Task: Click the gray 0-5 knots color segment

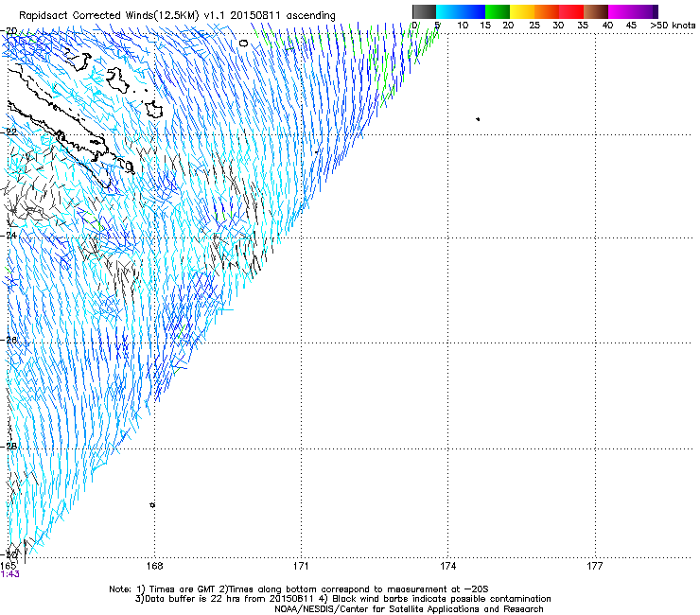Action: tap(424, 11)
